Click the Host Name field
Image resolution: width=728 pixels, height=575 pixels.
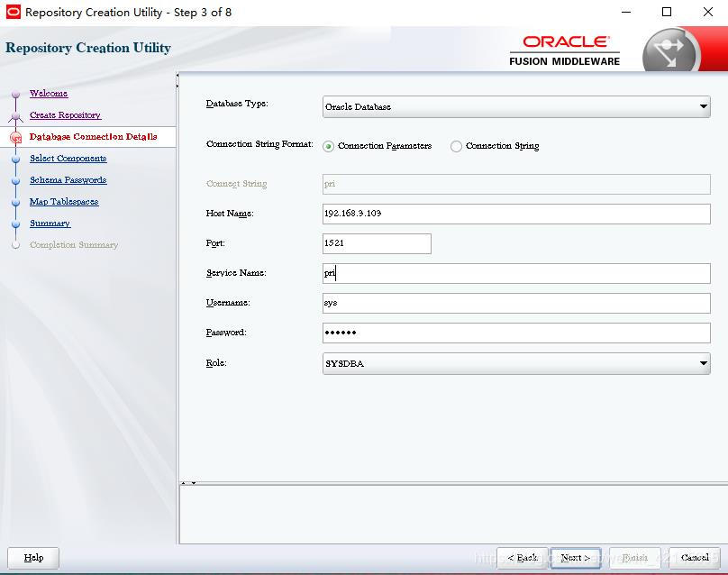point(516,214)
